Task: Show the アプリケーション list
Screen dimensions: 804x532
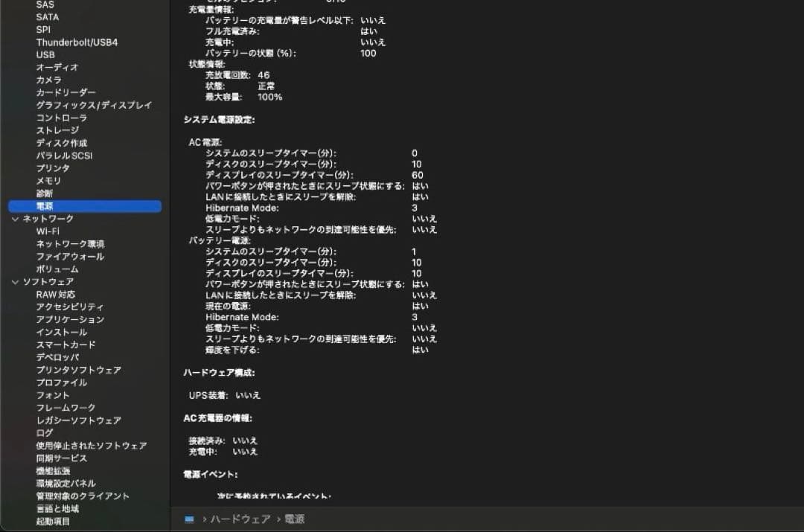Action: pos(70,319)
